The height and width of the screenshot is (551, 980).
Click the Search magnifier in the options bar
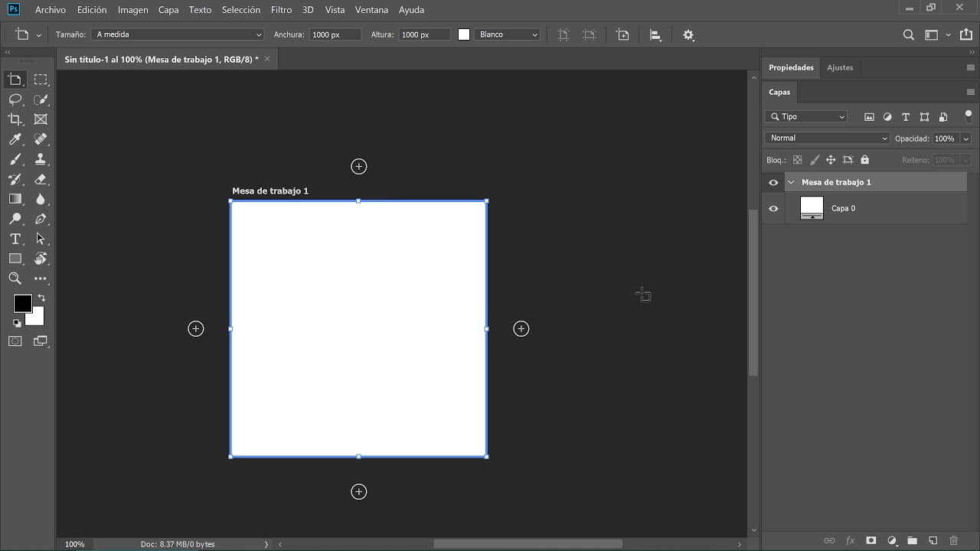(909, 34)
